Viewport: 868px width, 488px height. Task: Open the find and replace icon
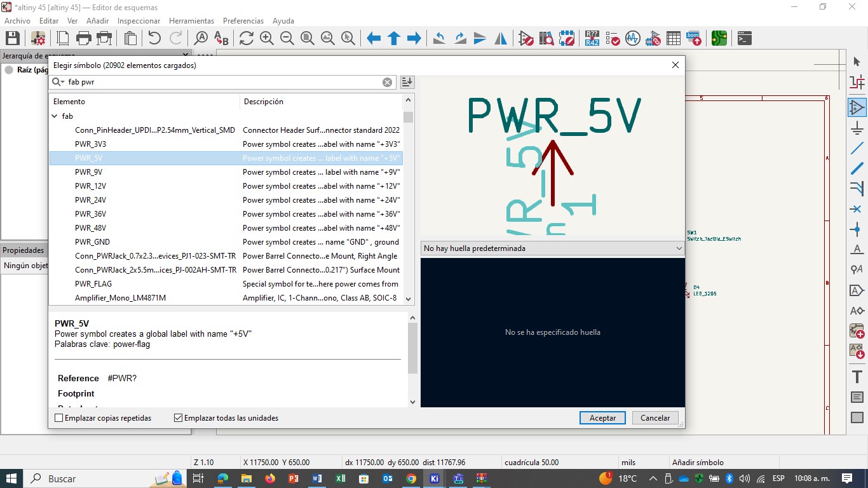click(221, 38)
